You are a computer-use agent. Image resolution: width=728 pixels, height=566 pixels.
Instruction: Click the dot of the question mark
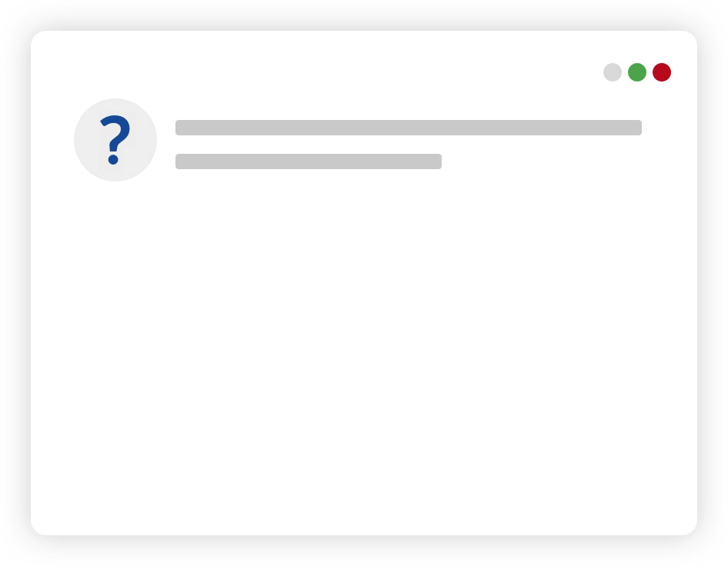pos(113,160)
